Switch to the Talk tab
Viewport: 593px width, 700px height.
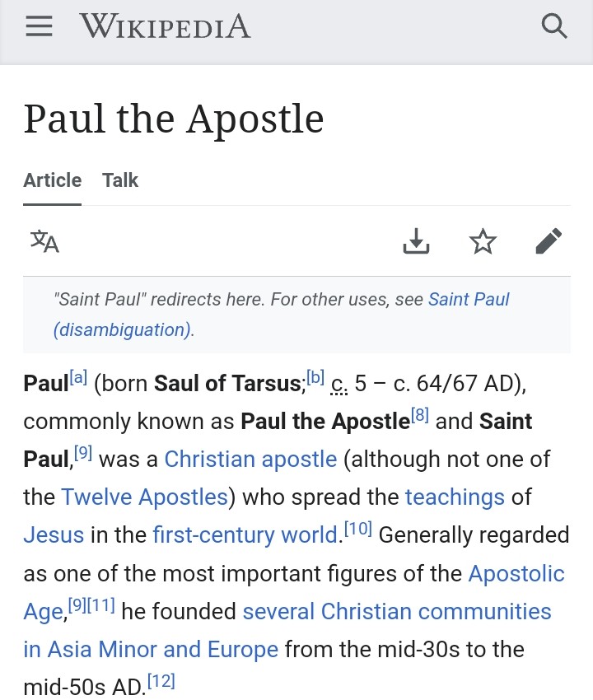120,180
